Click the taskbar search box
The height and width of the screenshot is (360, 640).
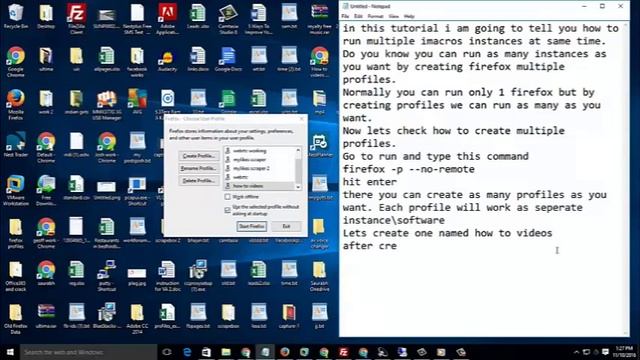point(88,352)
